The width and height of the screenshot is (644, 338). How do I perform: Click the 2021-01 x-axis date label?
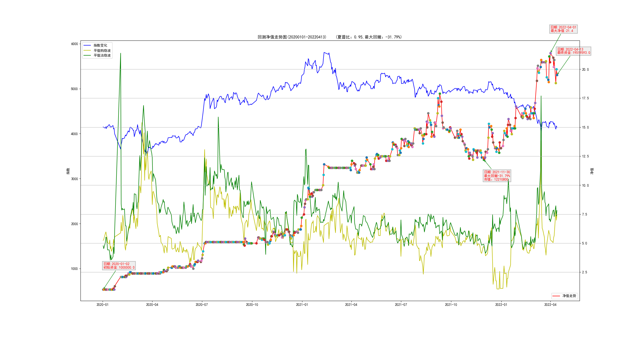[302, 305]
